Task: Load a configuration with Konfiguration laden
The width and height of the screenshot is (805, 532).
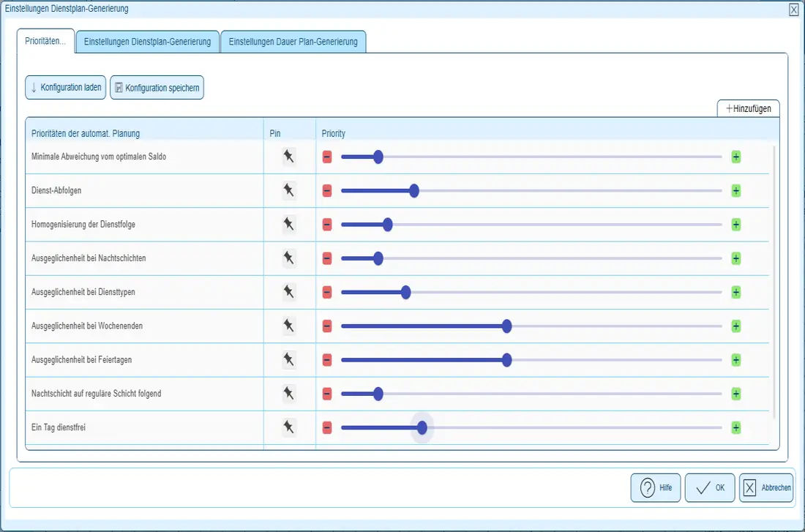Action: 66,87
